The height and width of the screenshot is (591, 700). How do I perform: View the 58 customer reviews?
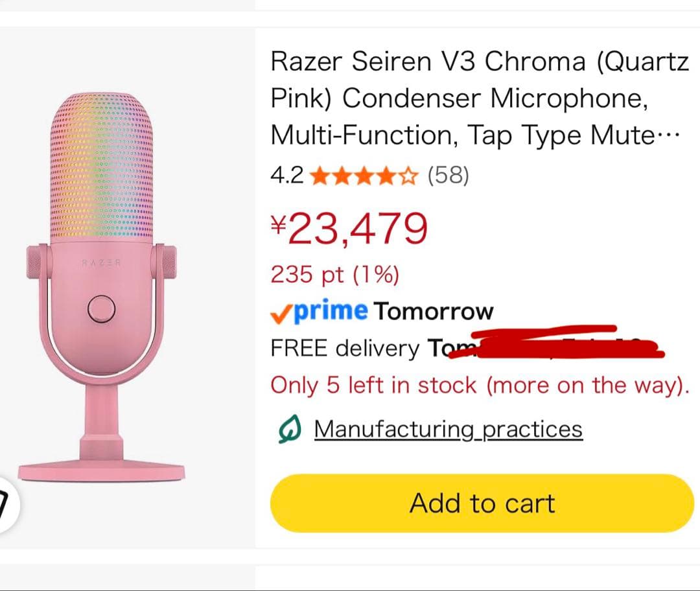click(447, 176)
